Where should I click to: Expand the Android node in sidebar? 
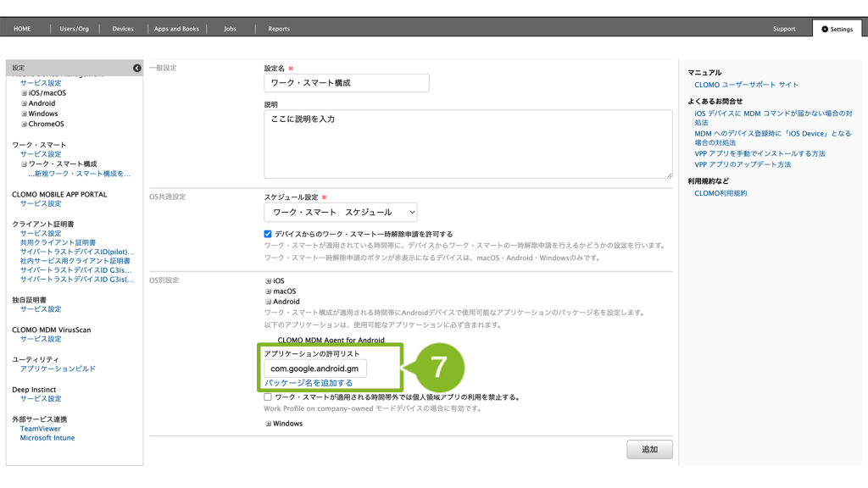[25, 103]
